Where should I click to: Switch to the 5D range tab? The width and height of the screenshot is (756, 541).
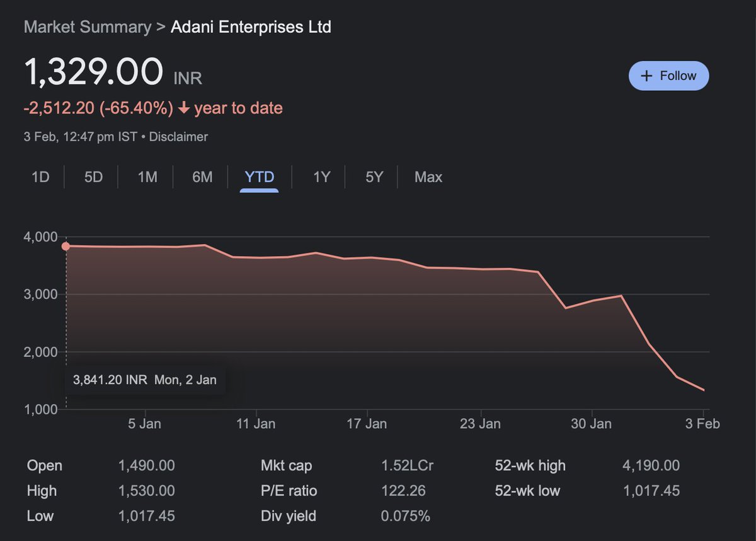tap(93, 177)
